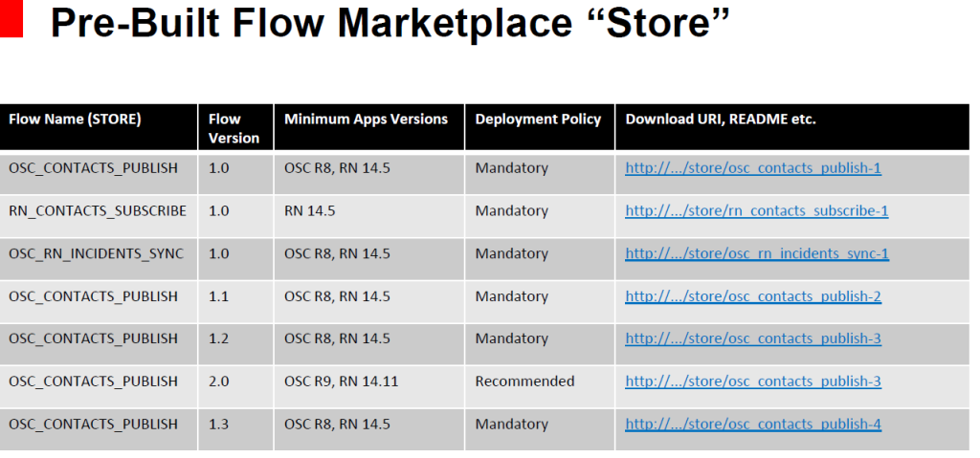Click "Mandatory" in the version 1.3 row

pos(511,424)
